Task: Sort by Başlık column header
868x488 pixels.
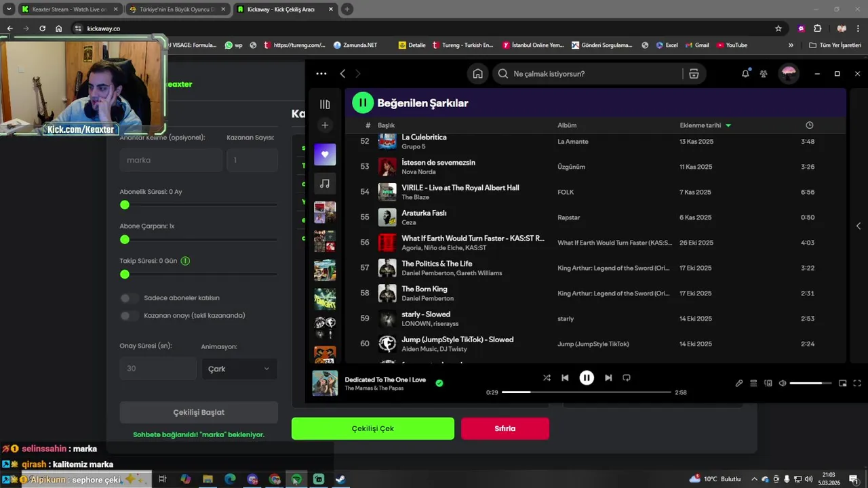Action: click(x=386, y=125)
